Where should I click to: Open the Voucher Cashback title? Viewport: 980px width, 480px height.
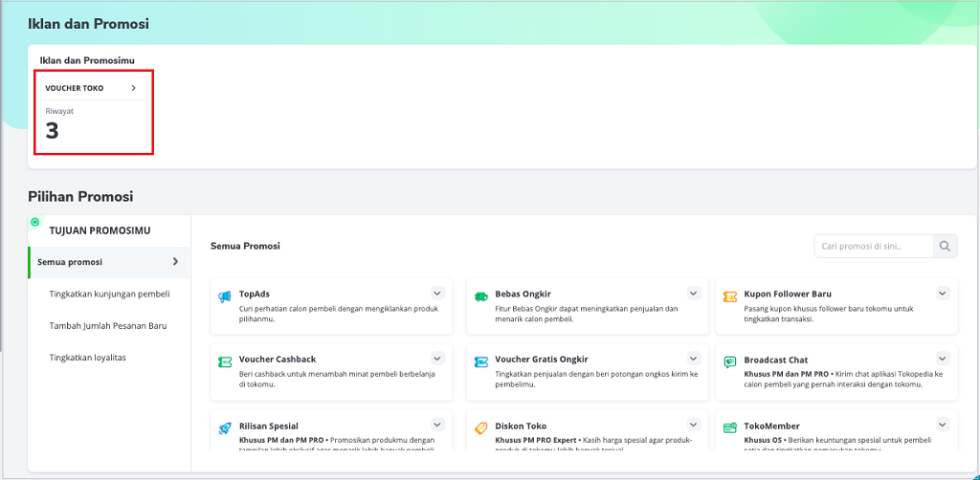click(x=278, y=360)
